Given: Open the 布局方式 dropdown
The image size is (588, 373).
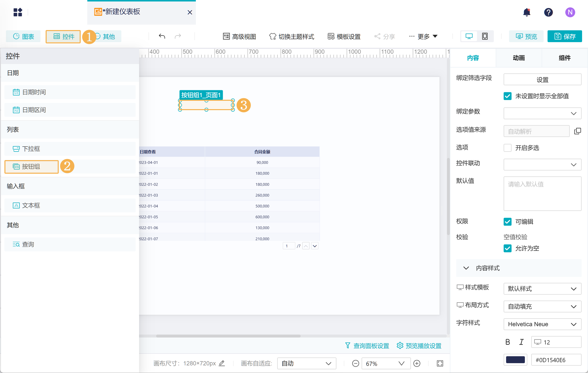Looking at the screenshot, I should [542, 306].
